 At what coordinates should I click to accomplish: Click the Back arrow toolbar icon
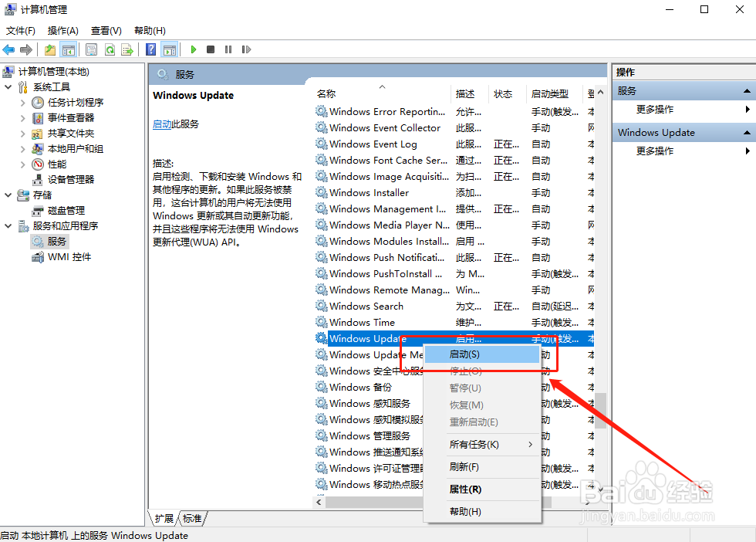pos(8,49)
